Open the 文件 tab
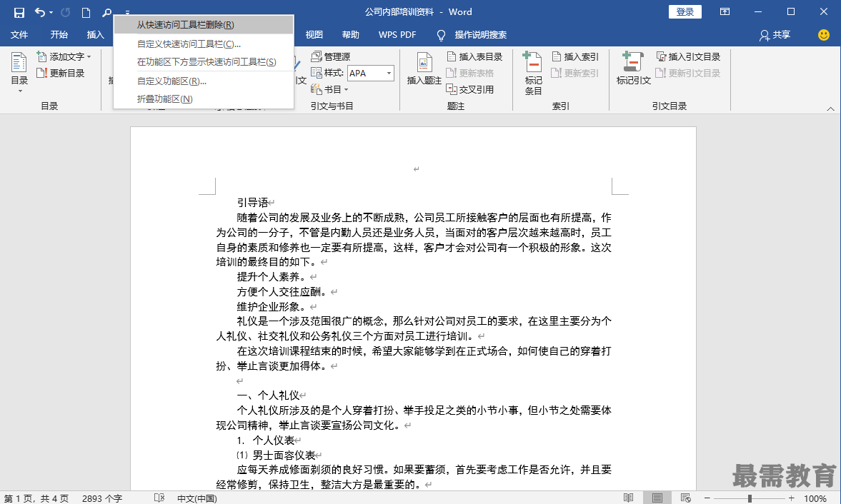 tap(19, 35)
